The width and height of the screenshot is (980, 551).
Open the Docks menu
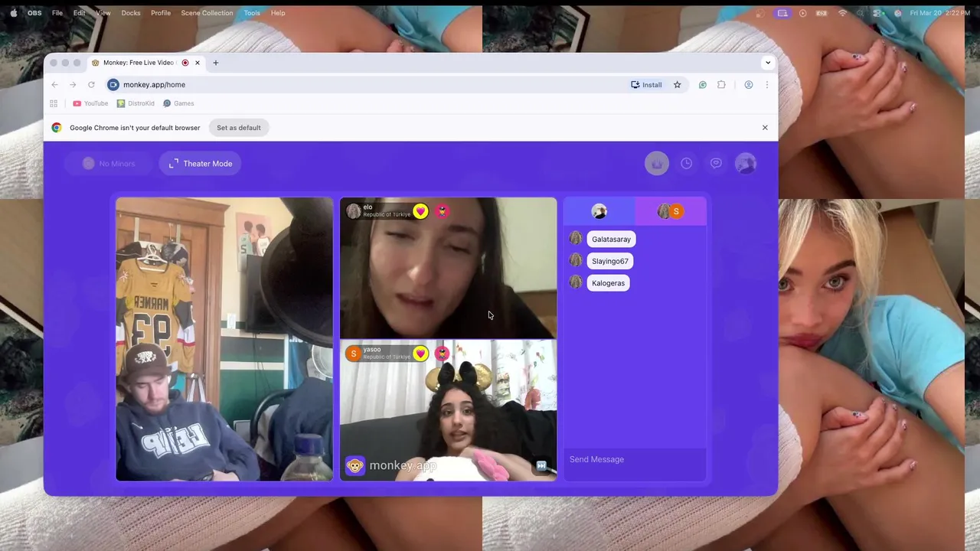[x=131, y=13]
